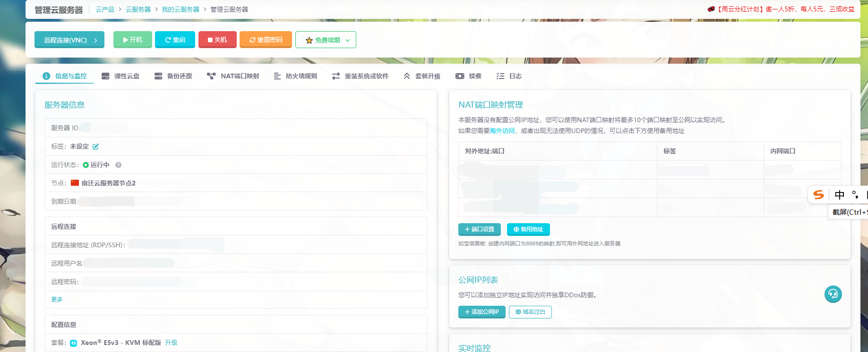868x352 pixels.
Task: Click the help question mark next to 运行中
Action: pos(119,165)
